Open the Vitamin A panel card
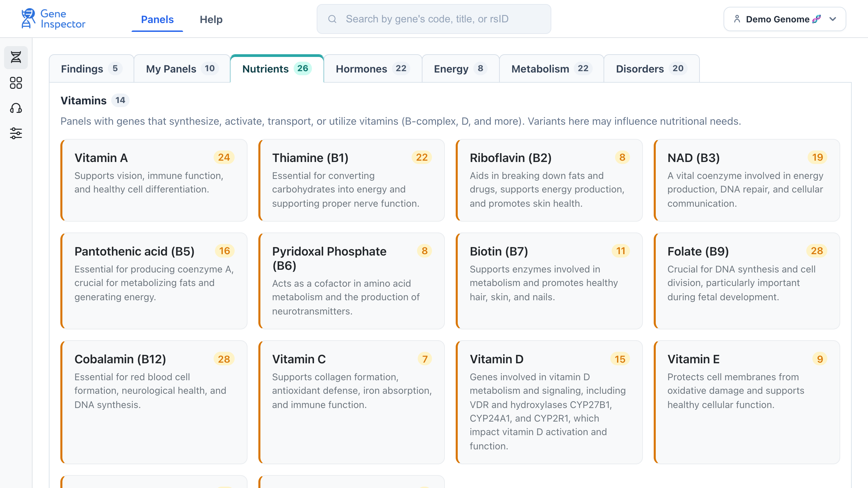 pyautogui.click(x=154, y=180)
